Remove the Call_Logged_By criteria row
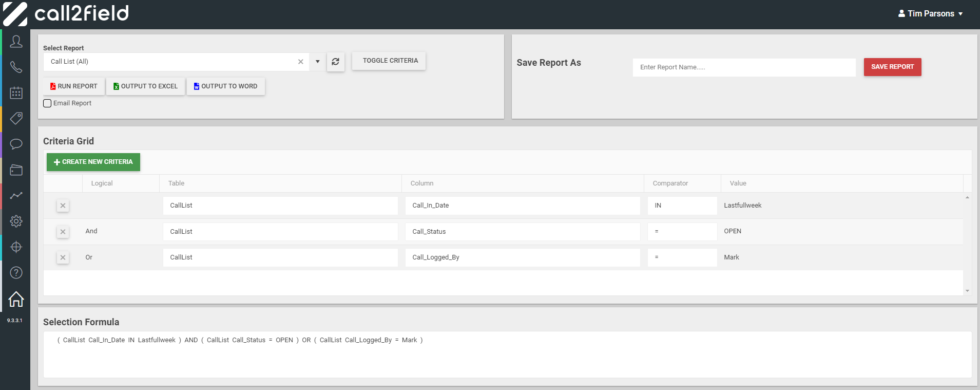 coord(63,257)
